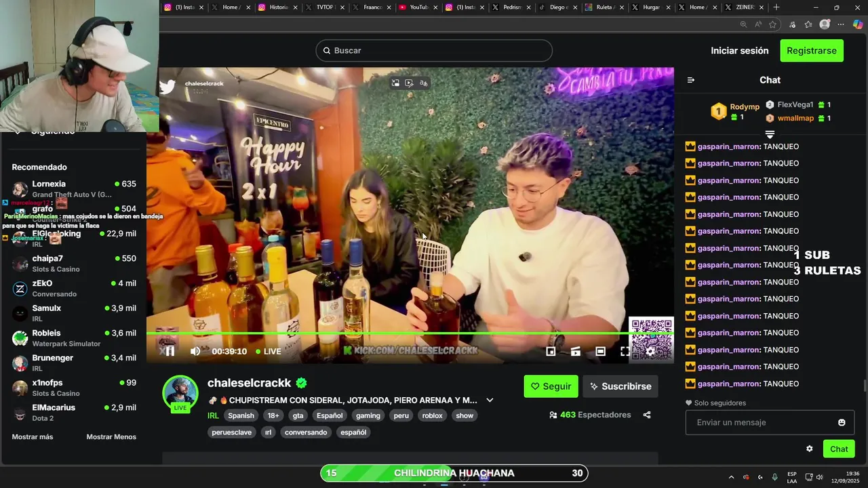Open Samulx IRL channel

(73, 313)
